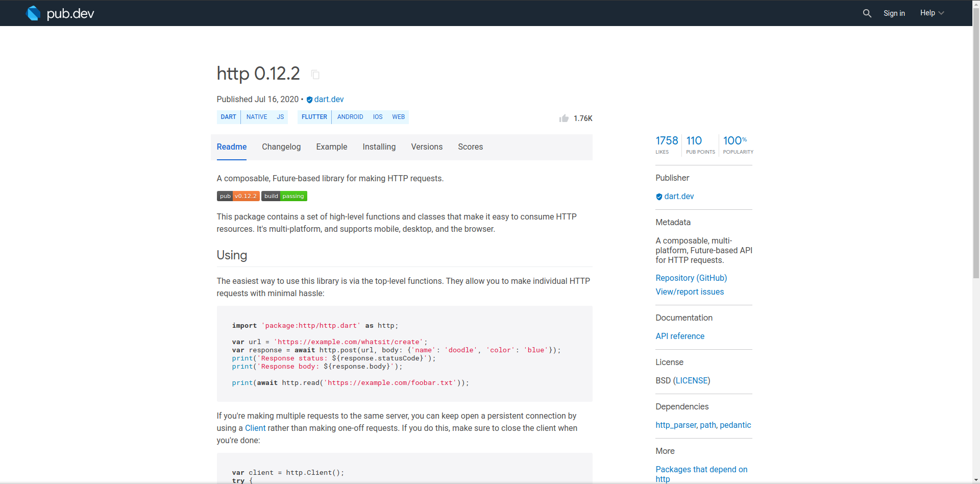Click 100% popularity score

(x=738, y=144)
